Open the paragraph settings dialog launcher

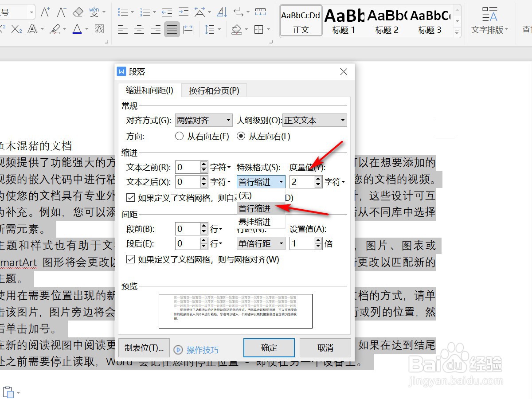coord(272,42)
